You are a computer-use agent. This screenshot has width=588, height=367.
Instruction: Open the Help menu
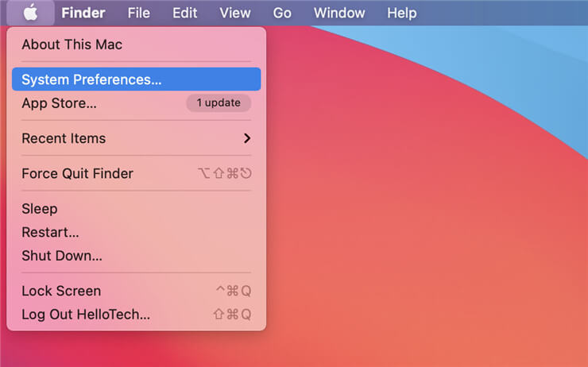pyautogui.click(x=401, y=14)
